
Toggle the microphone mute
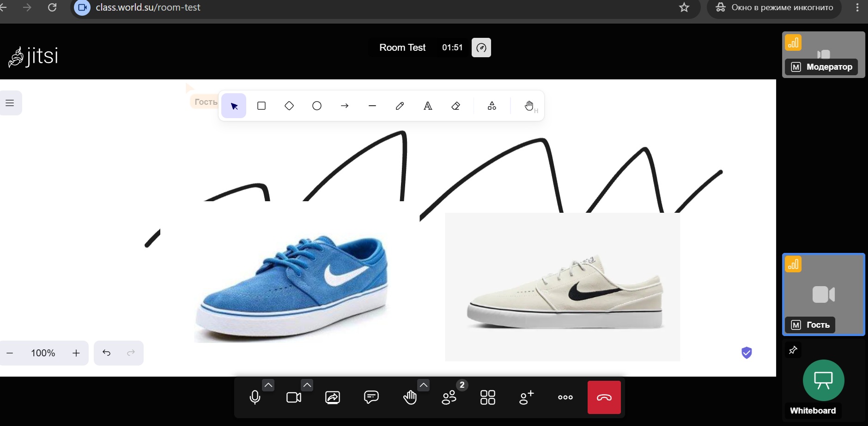(255, 397)
